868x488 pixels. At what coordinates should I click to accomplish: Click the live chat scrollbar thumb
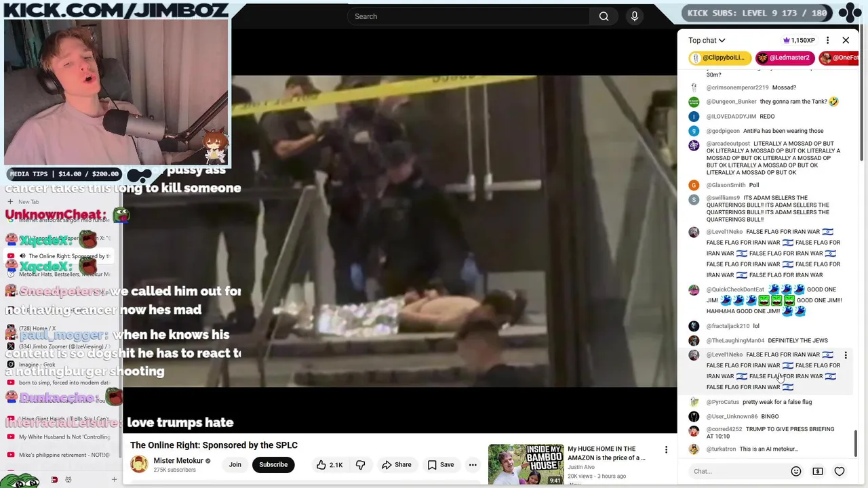(856, 444)
